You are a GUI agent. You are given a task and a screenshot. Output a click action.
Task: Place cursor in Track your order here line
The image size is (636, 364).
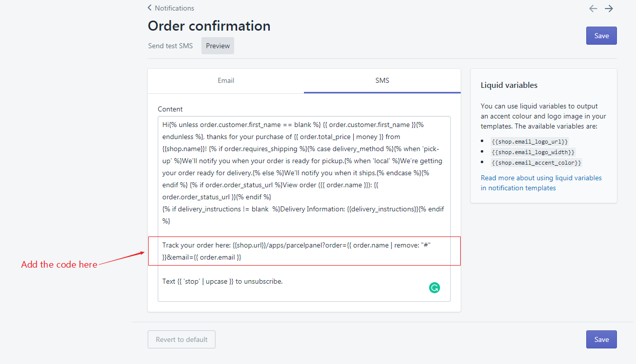click(x=297, y=251)
